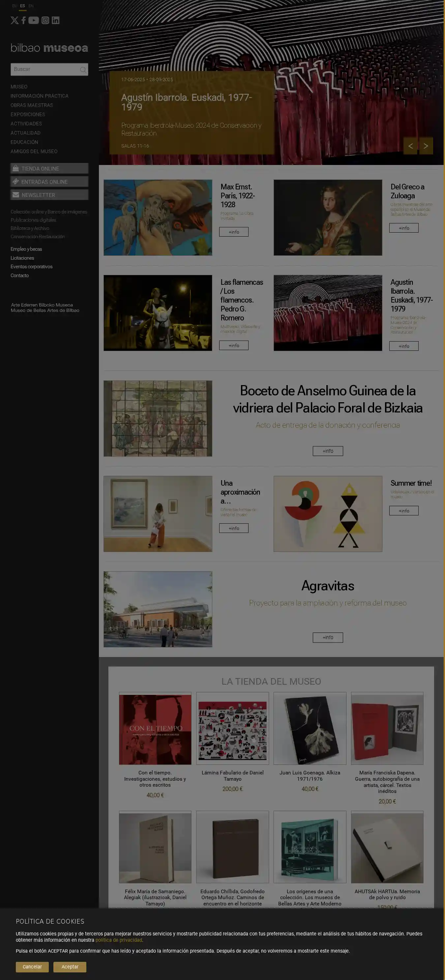Expand the Obras maestras menu section
This screenshot has height=980, width=445.
pyautogui.click(x=32, y=105)
